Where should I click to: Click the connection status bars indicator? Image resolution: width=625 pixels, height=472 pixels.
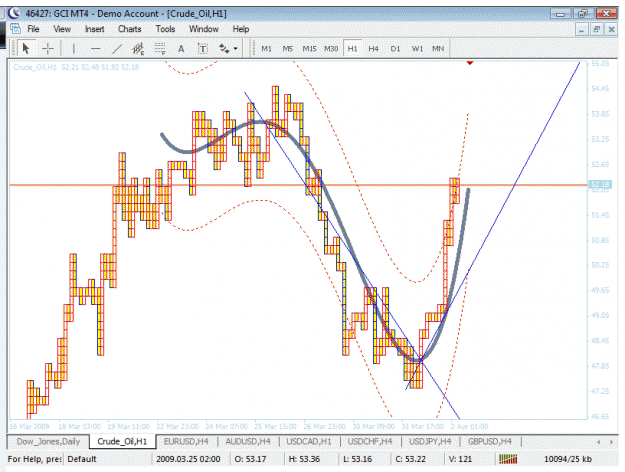(508, 459)
